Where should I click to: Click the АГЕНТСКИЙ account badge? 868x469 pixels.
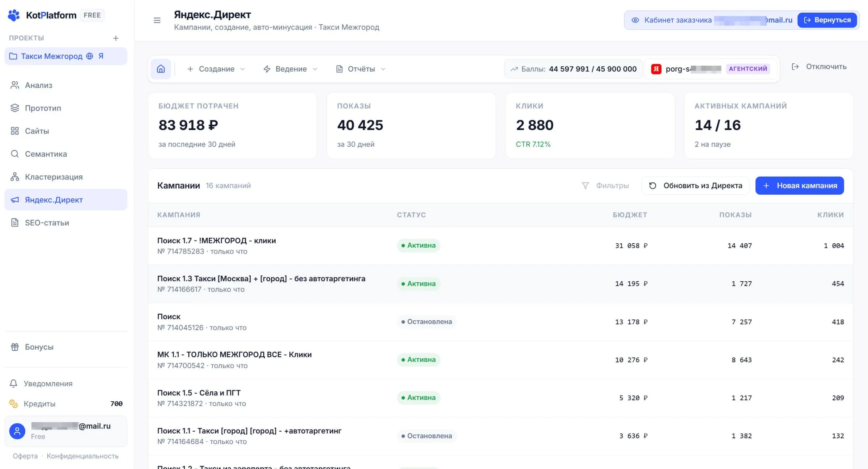pyautogui.click(x=748, y=69)
